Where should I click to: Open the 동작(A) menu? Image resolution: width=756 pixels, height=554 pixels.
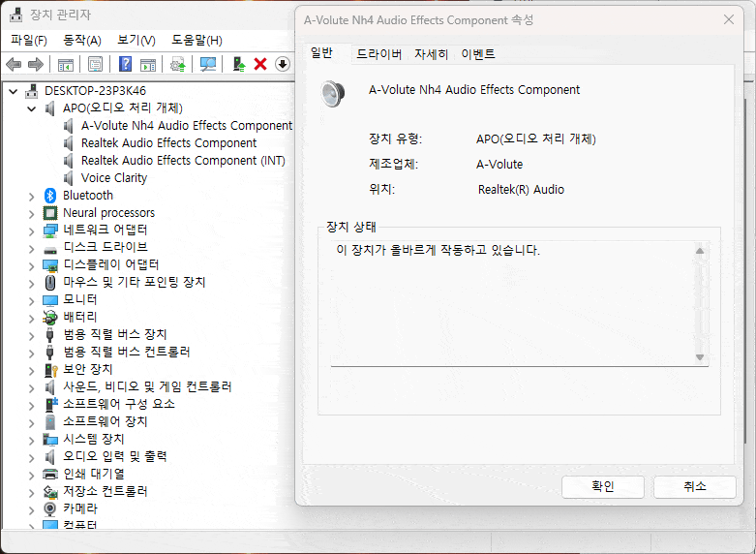[x=81, y=40]
